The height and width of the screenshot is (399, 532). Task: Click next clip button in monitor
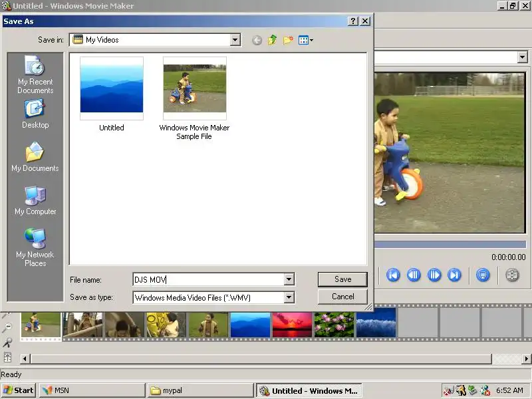(x=455, y=275)
